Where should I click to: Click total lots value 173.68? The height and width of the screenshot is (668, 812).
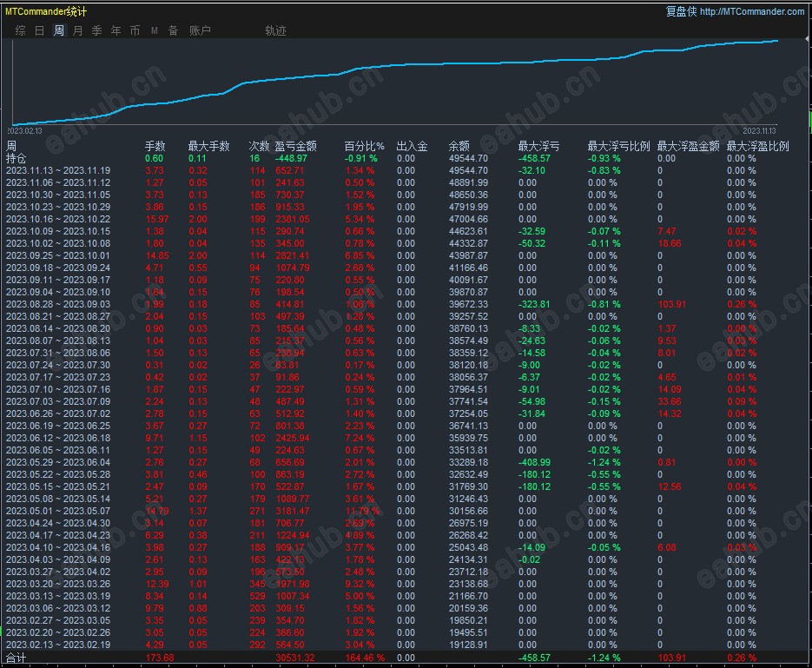160,658
